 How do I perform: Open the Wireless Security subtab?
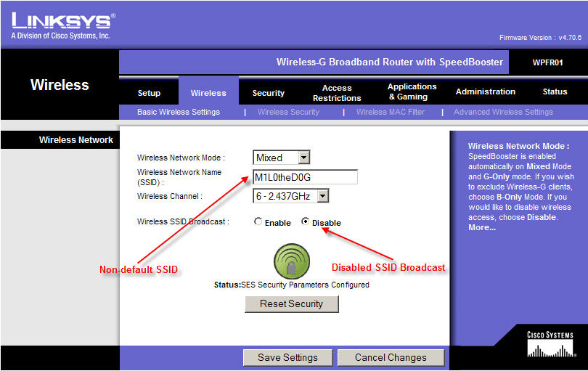(288, 112)
